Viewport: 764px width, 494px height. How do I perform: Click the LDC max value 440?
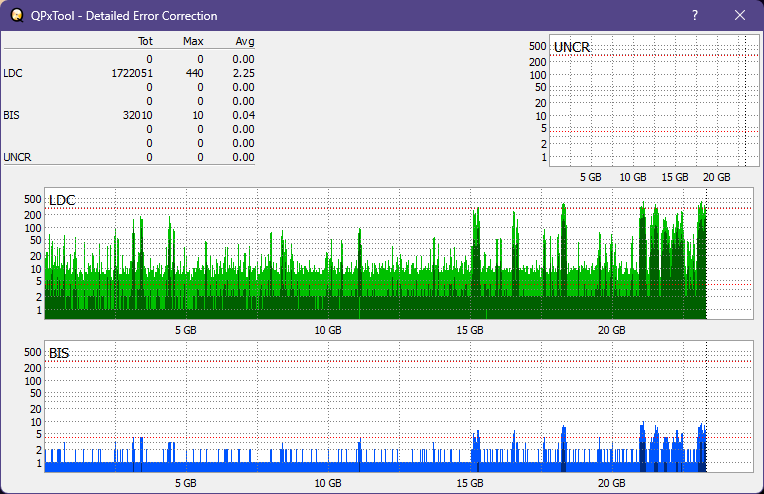(x=194, y=73)
